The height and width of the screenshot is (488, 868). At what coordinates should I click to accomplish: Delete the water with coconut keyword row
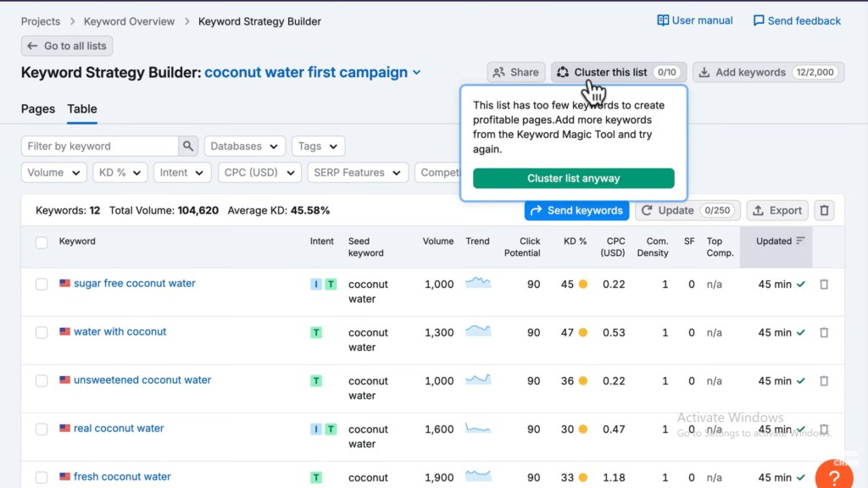[x=823, y=333]
